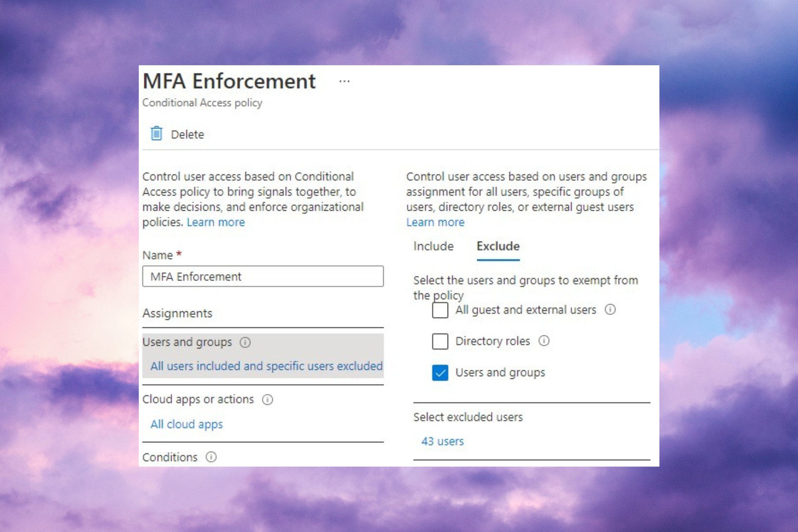Click Learn more under Conditional Access description
798x532 pixels.
(x=216, y=222)
